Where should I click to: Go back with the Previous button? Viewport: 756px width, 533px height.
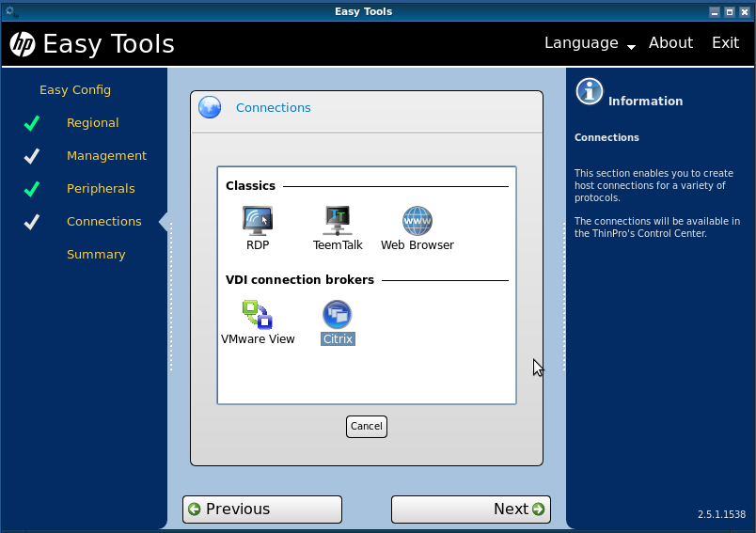pyautogui.click(x=262, y=509)
